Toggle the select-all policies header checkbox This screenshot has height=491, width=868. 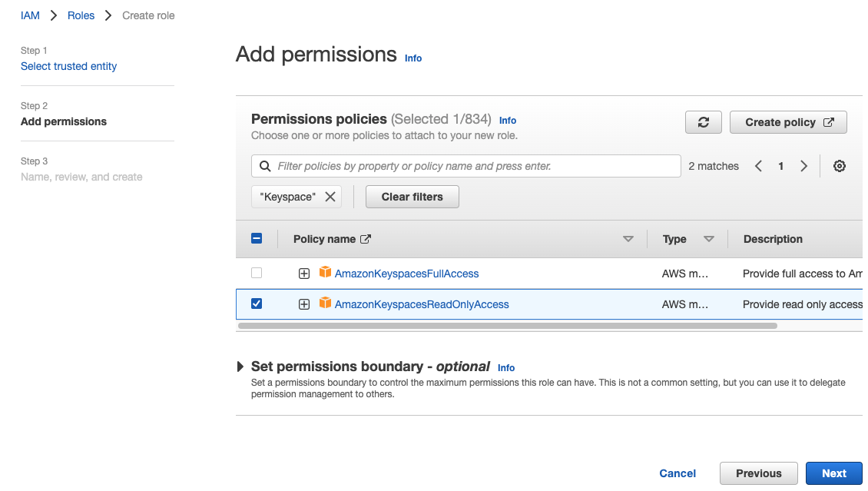click(x=257, y=239)
